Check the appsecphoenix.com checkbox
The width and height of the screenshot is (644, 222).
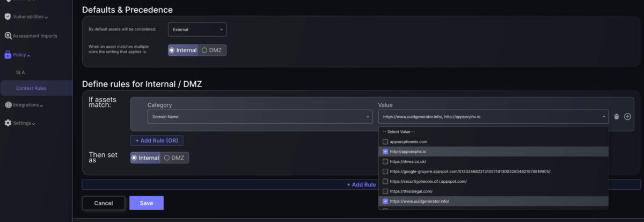[385, 141]
